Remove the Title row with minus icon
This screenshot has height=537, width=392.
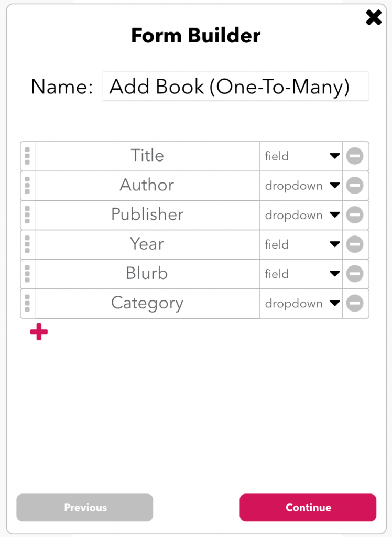(x=355, y=156)
